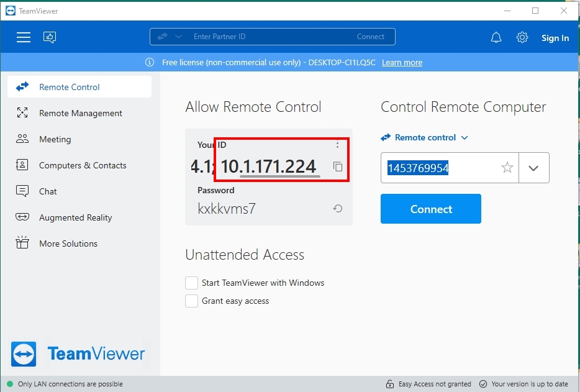The width and height of the screenshot is (580, 392).
Task: Click the Remote Management expand icon
Action: click(22, 112)
